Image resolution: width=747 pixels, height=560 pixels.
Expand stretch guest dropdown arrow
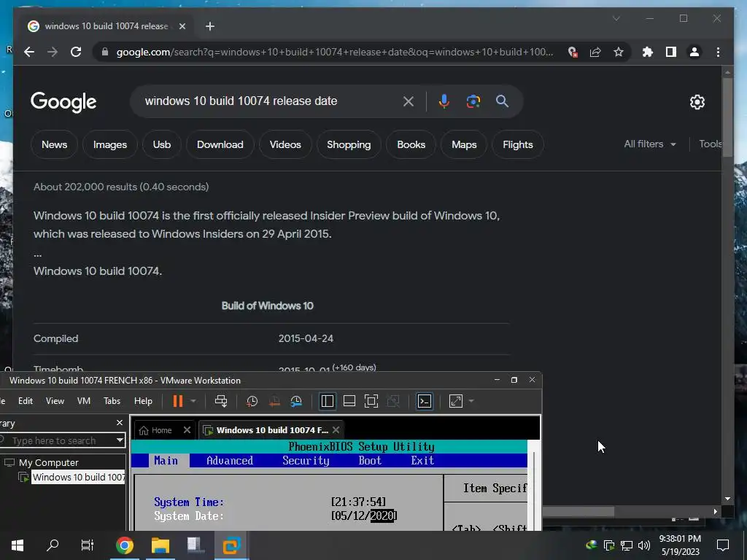[471, 401]
